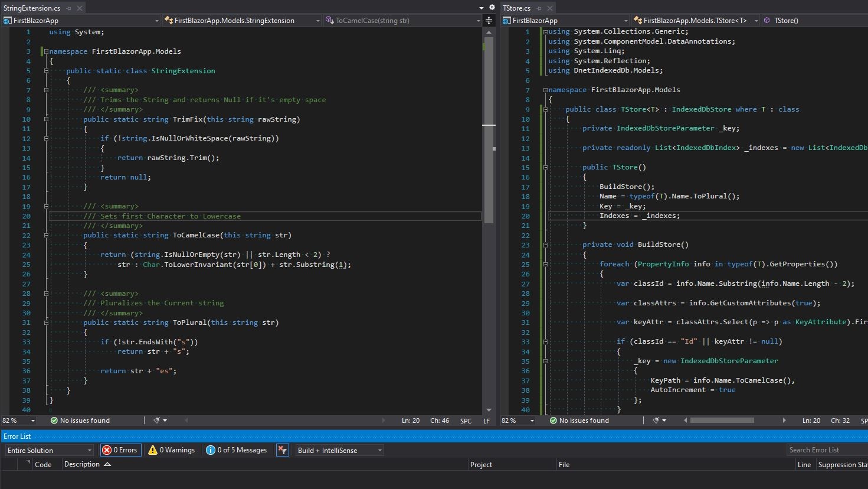This screenshot has height=489, width=868.
Task: Toggle the 0 Warnings filter
Action: (172, 450)
